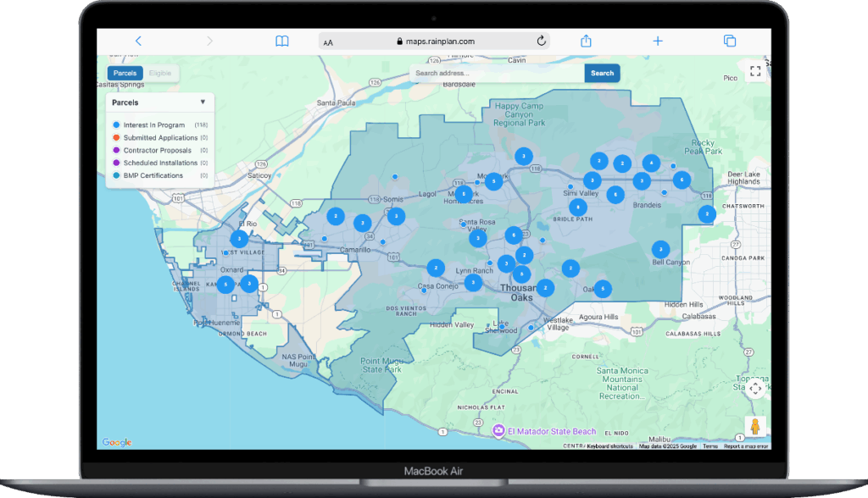Open the AA reader view options
The image size is (868, 498).
pos(328,41)
